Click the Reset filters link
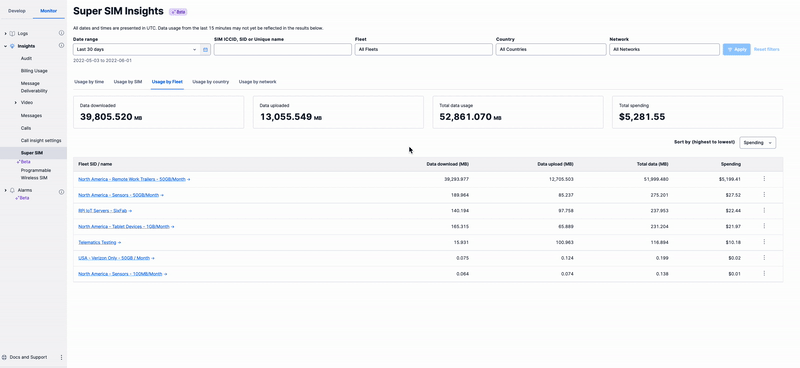800x368 pixels. (767, 50)
